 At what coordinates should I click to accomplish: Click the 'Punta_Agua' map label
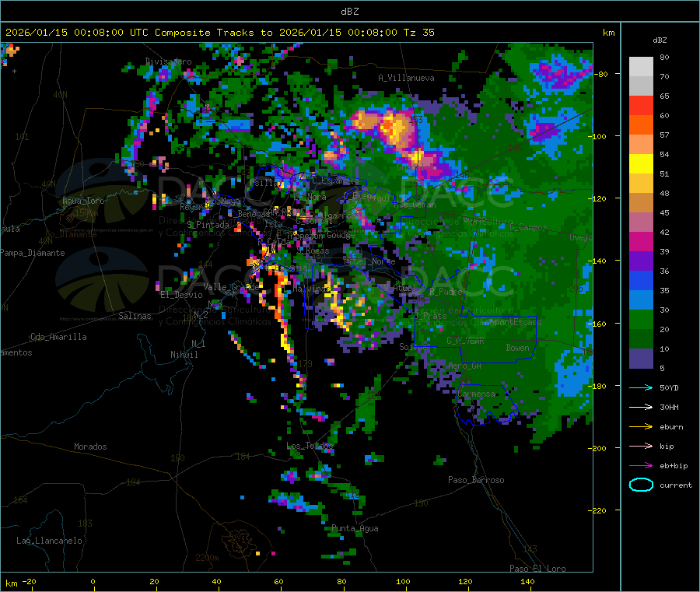(x=355, y=528)
